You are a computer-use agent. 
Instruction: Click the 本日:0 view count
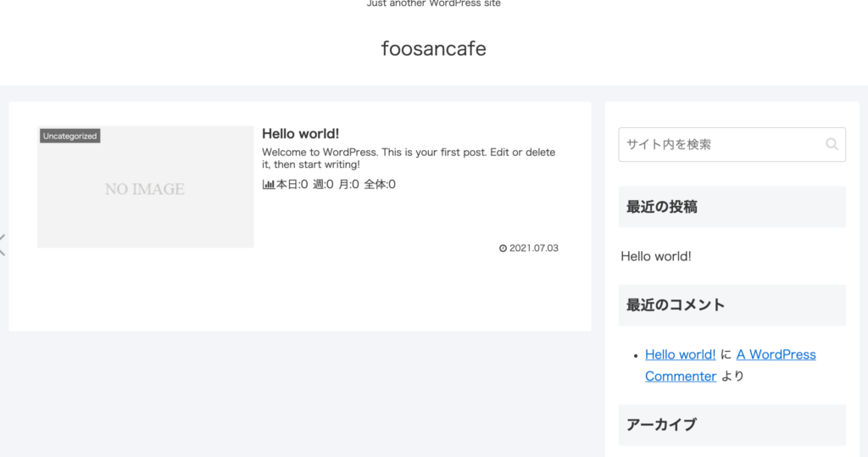(292, 184)
